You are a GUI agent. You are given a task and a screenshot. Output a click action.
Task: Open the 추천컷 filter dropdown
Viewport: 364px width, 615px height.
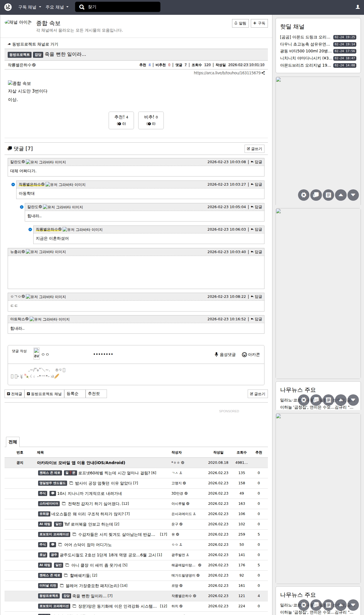click(x=96, y=394)
